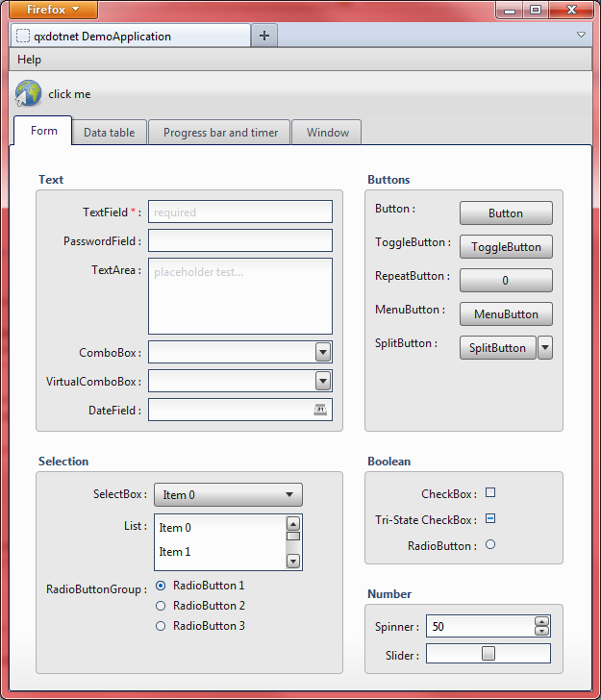
Task: Click the List scrollbar thumb
Action: point(293,537)
